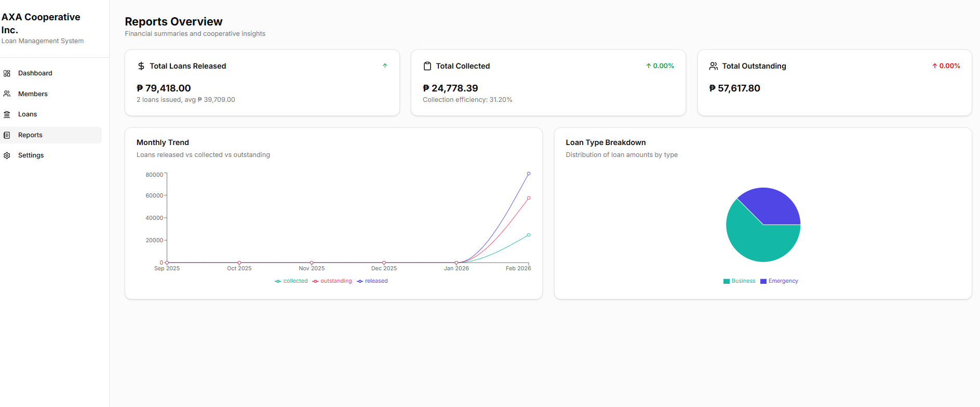Click the Emergency purple legend swatch
980x407 pixels.
point(763,281)
